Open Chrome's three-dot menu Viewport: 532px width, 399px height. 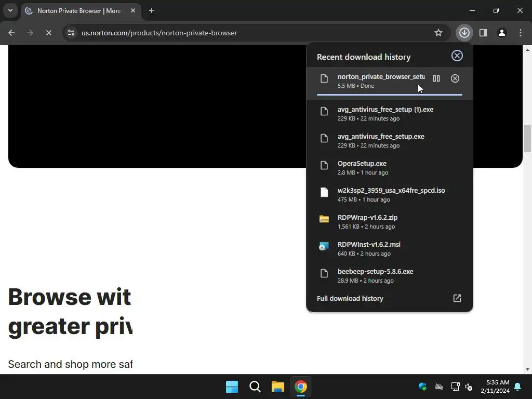[x=521, y=33]
